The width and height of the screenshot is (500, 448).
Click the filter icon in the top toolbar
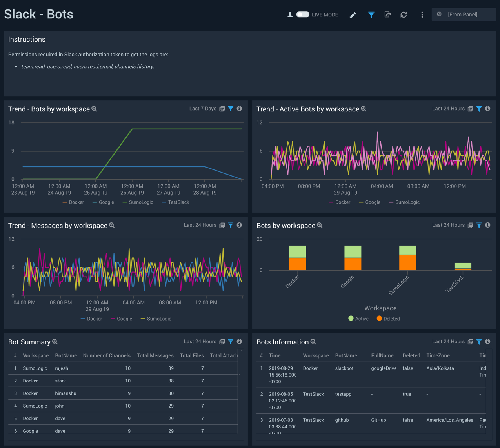tap(371, 15)
